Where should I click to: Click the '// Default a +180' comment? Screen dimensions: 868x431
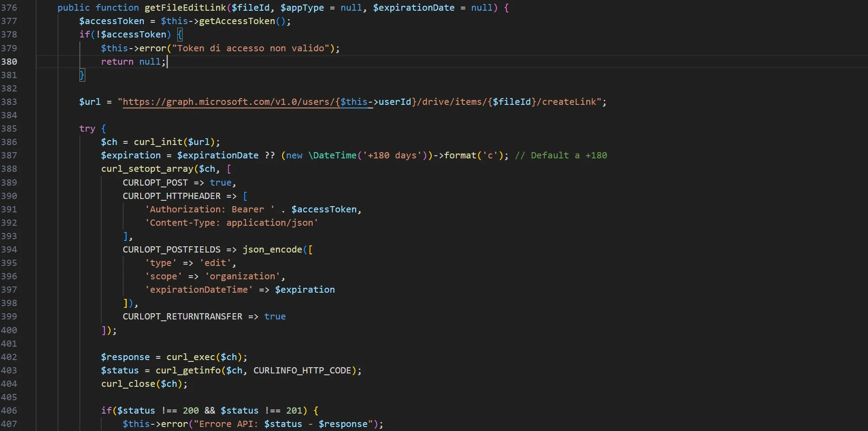[x=560, y=155]
